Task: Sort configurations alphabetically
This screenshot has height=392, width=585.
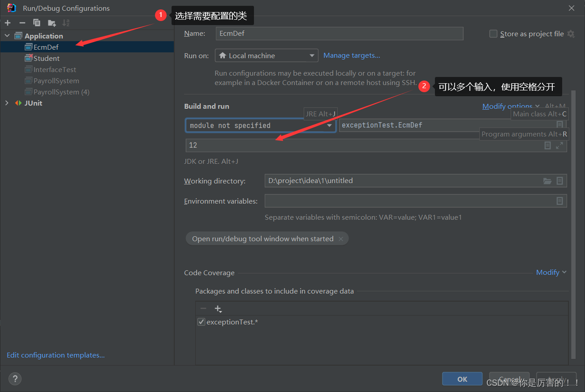Action: (65, 22)
